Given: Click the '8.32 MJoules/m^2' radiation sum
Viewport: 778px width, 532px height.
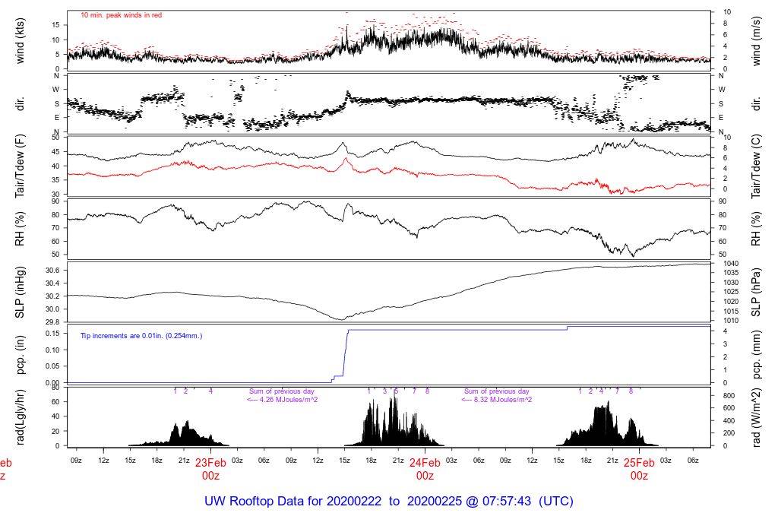Looking at the screenshot, I should [x=503, y=400].
